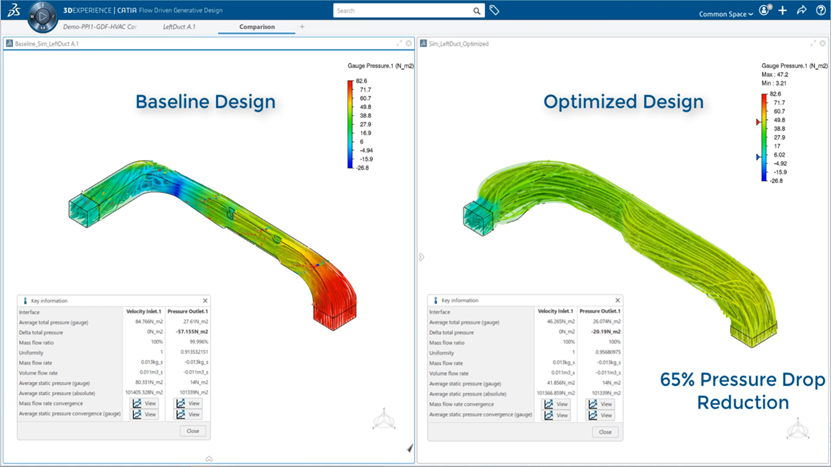Switch to the LeftDuct A.1 tab
This screenshot has height=467, width=831.
tap(179, 27)
